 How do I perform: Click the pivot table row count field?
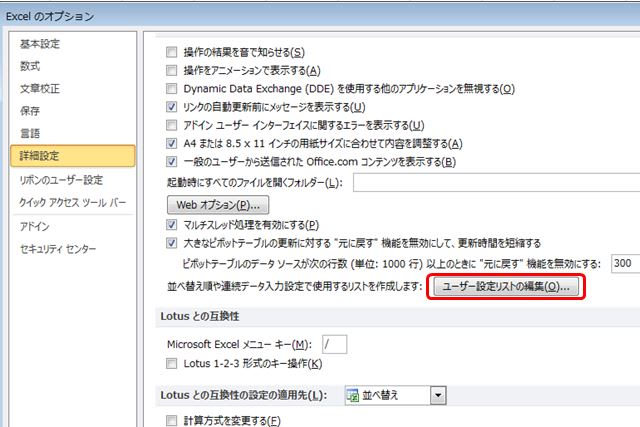(624, 263)
